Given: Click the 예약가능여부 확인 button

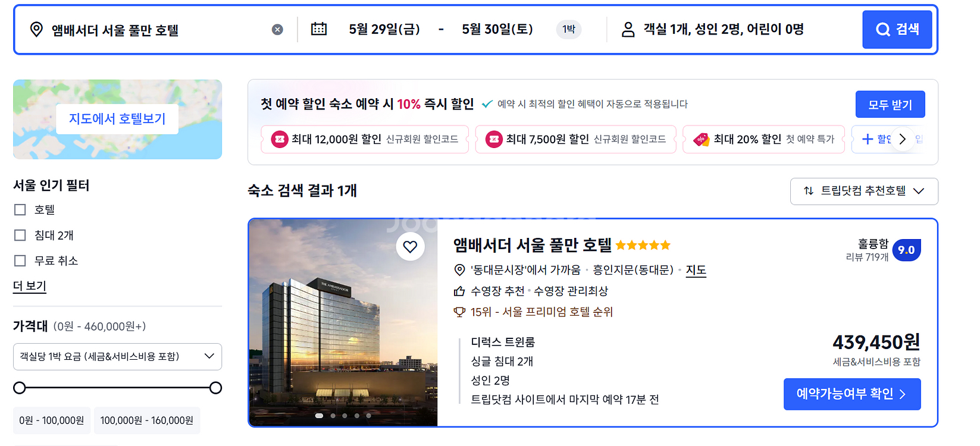Looking at the screenshot, I should click(x=852, y=394).
